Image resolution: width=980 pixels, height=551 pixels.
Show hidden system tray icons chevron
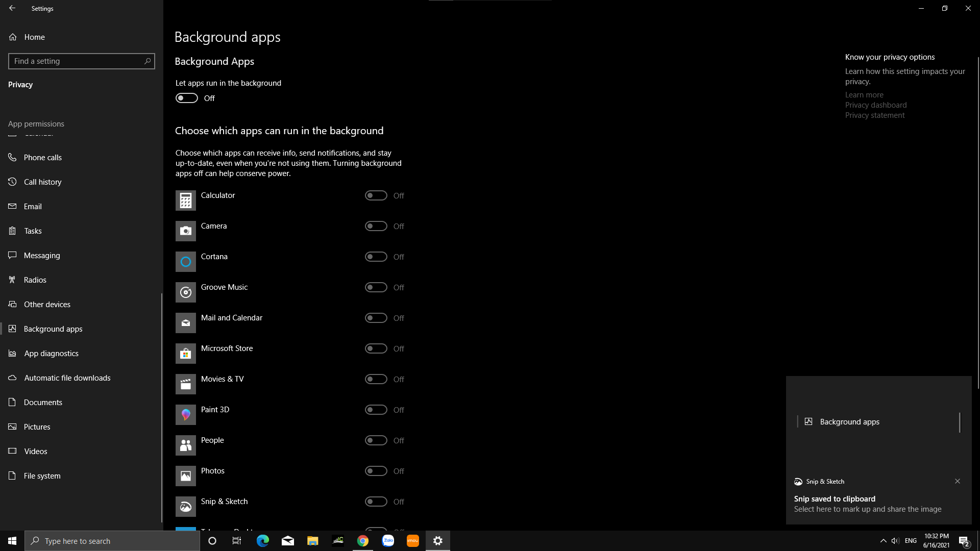coord(884,541)
